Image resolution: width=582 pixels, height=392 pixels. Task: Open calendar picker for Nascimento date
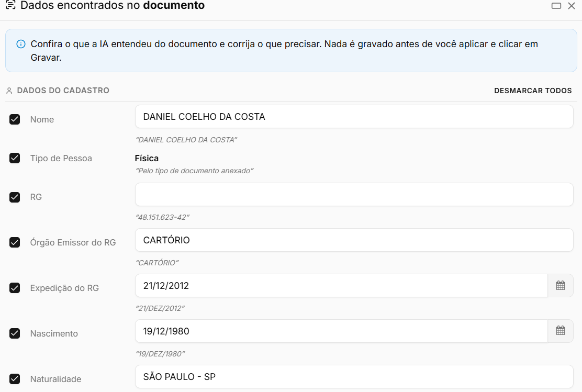(x=561, y=331)
